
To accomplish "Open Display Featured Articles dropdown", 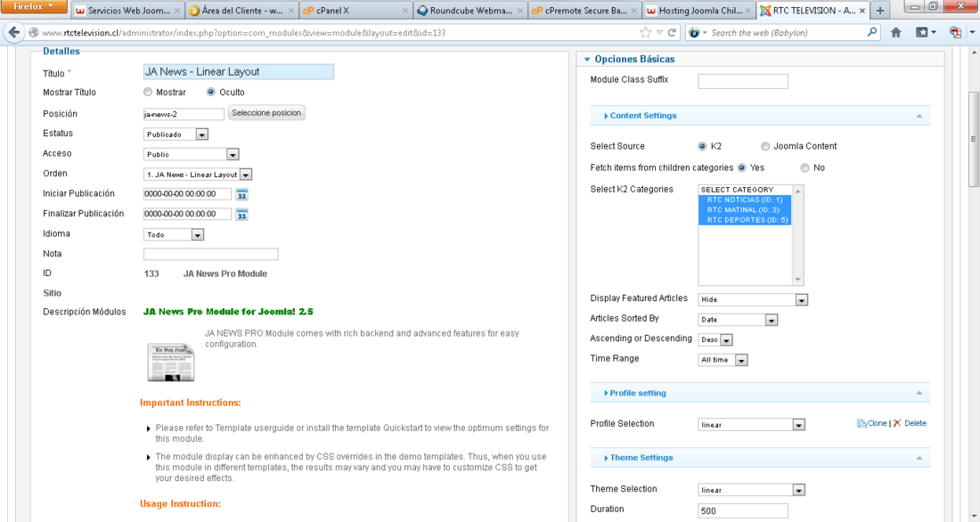I will point(753,299).
